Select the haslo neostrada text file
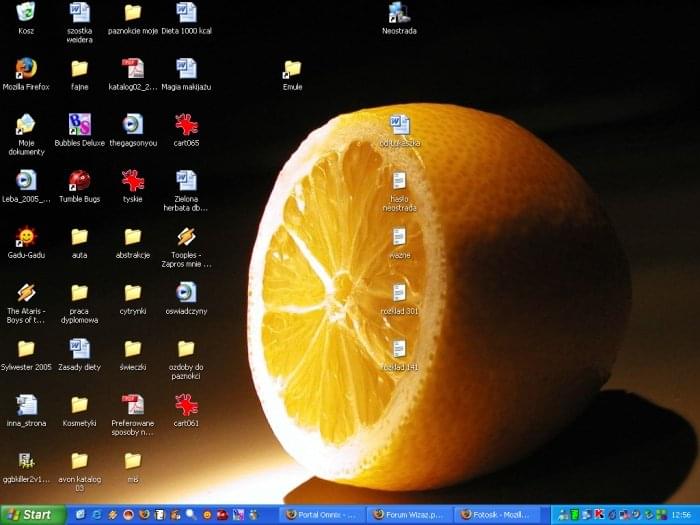Viewport: 700px width, 525px height. tap(399, 181)
